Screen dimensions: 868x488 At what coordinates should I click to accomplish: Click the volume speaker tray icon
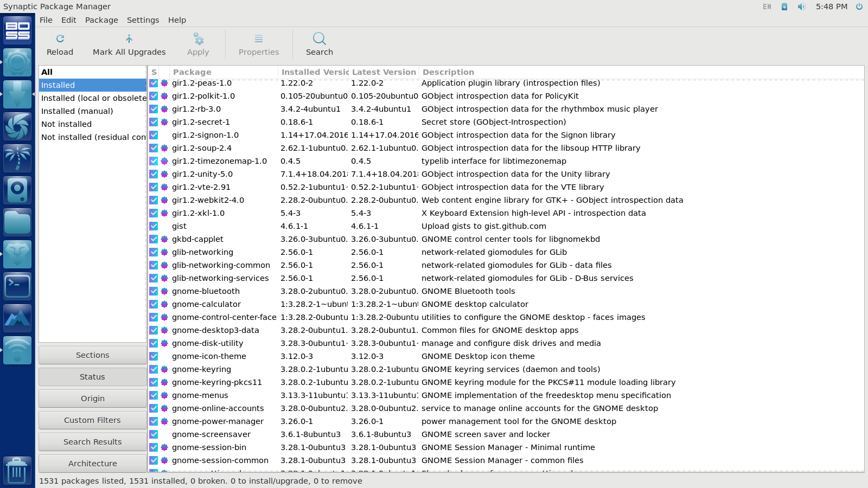click(x=802, y=7)
